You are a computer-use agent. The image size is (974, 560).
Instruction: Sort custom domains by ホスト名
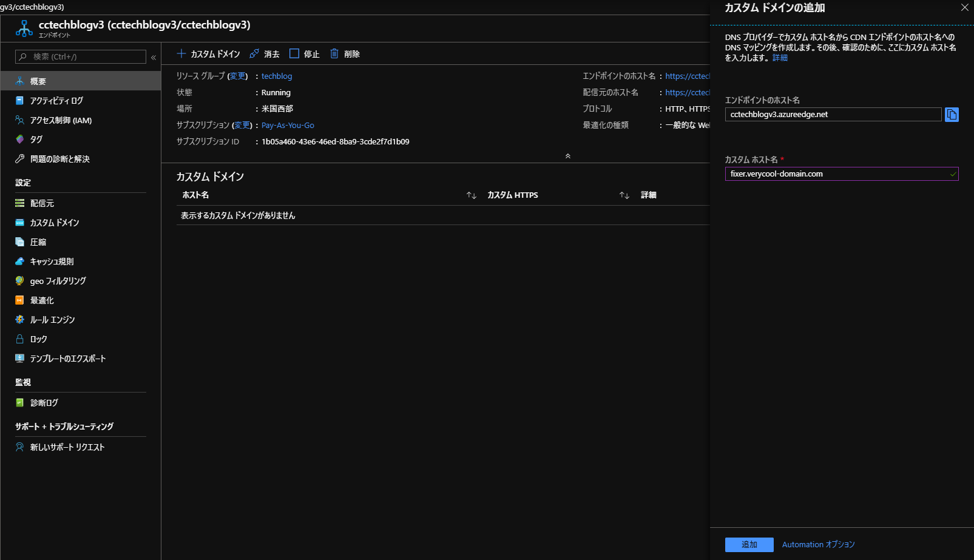point(471,195)
